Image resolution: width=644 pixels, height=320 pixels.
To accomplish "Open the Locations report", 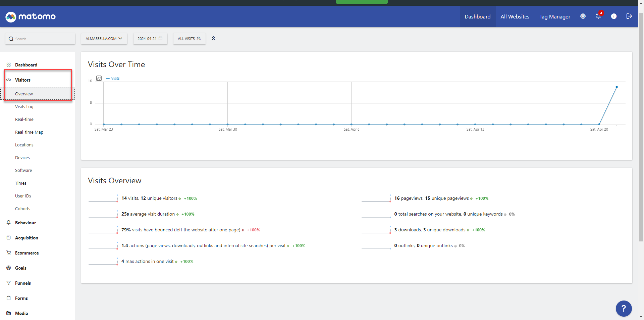I will [x=24, y=145].
